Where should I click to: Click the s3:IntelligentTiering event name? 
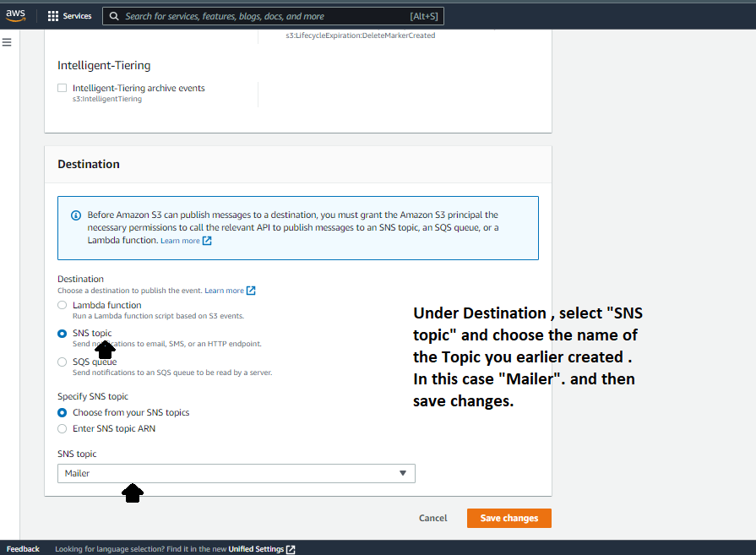point(107,99)
